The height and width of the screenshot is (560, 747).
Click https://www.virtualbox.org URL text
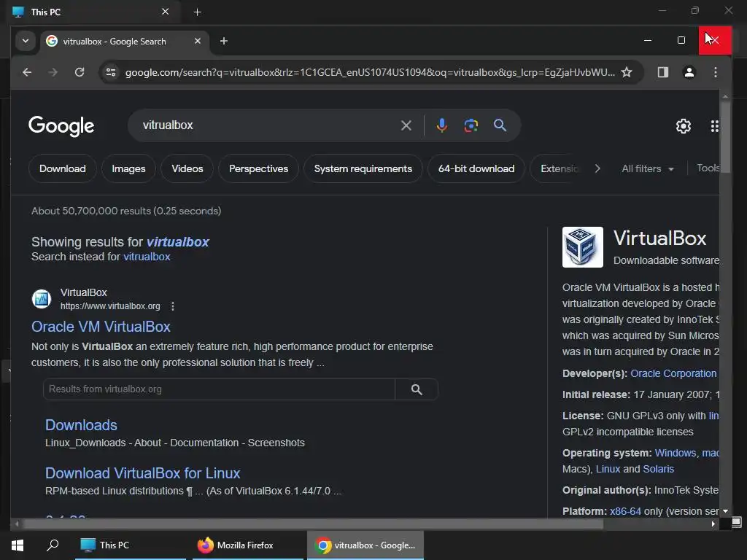(x=110, y=306)
